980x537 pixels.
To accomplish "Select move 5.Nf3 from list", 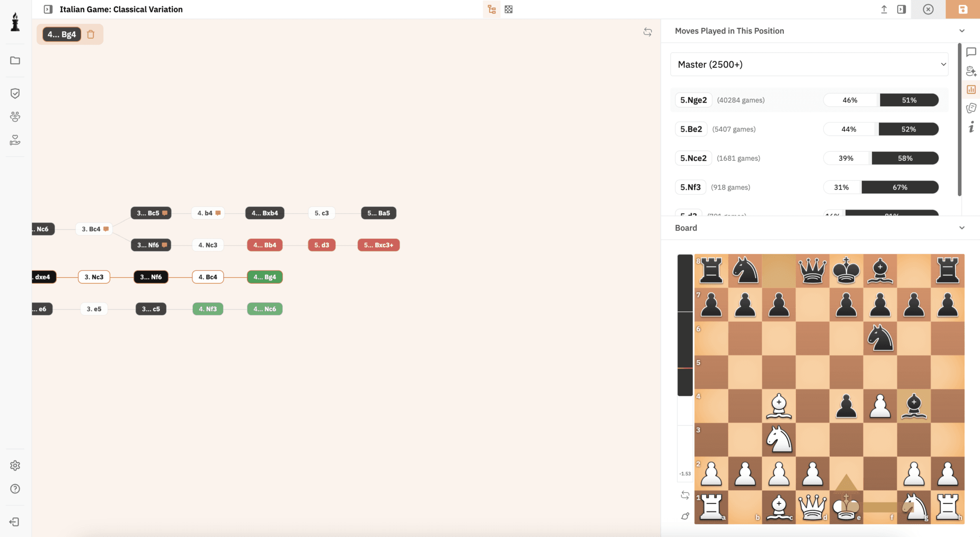I will (x=690, y=187).
